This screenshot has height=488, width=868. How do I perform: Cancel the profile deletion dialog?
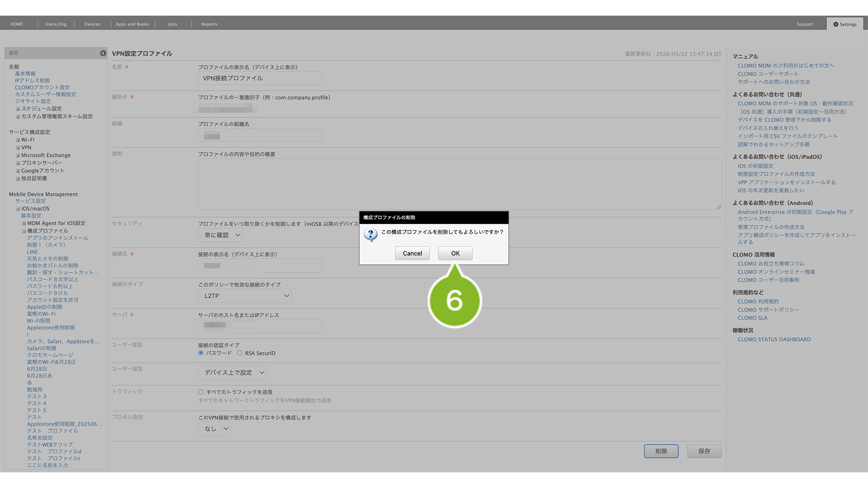click(x=412, y=253)
